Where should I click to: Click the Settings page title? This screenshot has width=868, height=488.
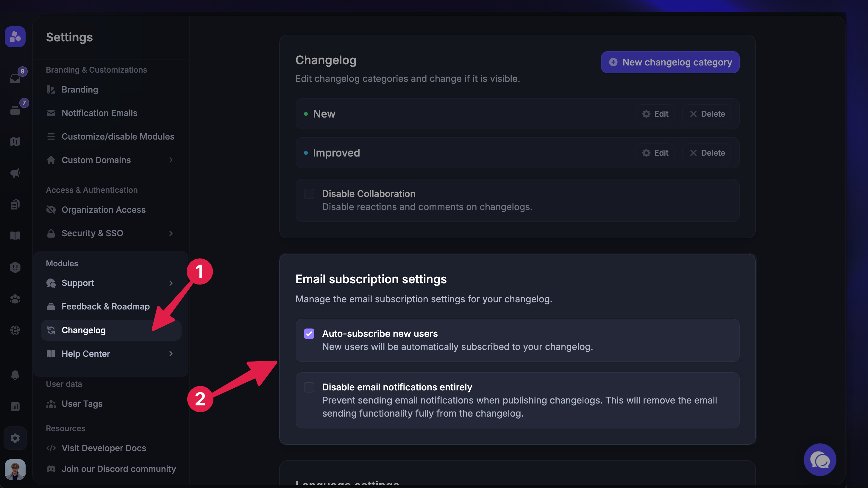(69, 37)
